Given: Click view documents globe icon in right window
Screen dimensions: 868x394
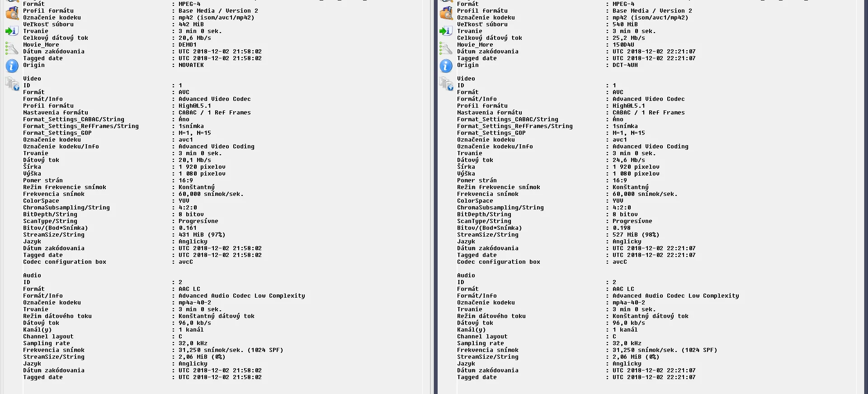Looking at the screenshot, I should (446, 84).
